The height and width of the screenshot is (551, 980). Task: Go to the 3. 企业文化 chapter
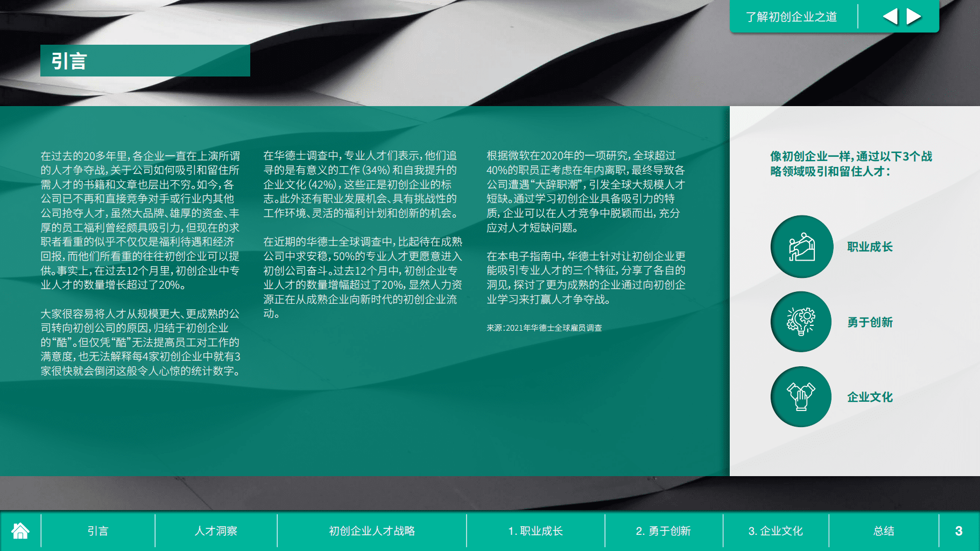[x=777, y=531]
